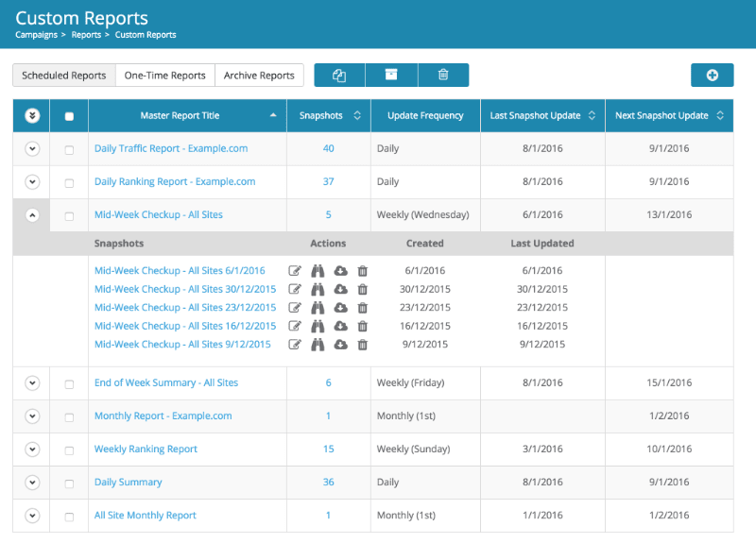Check the select-all checkbox in table header
Image resolution: width=756 pixels, height=543 pixels.
point(69,116)
